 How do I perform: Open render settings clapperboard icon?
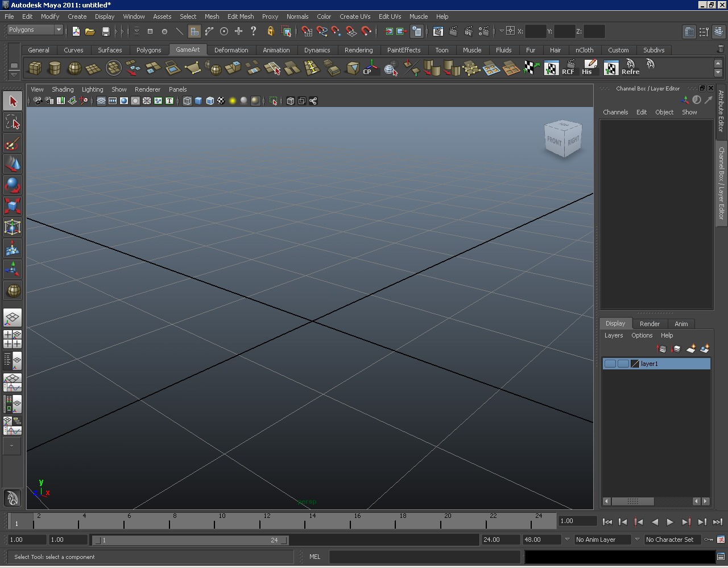click(483, 32)
